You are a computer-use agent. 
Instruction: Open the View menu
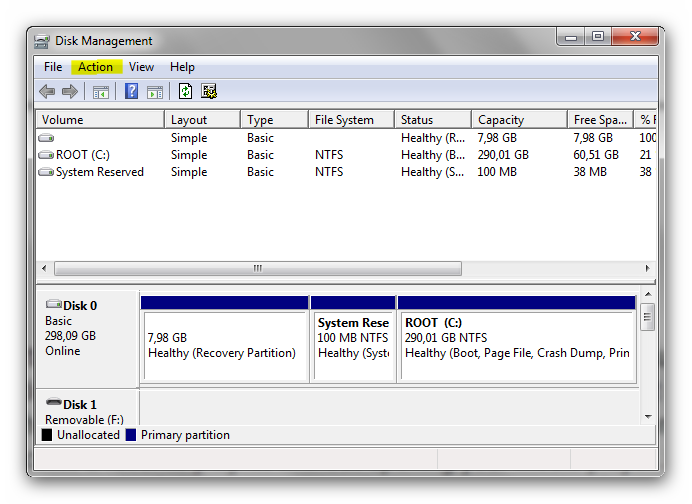click(x=141, y=67)
